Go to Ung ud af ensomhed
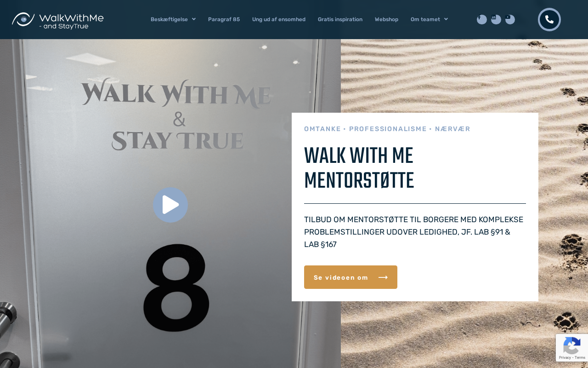The image size is (588, 368). click(279, 19)
